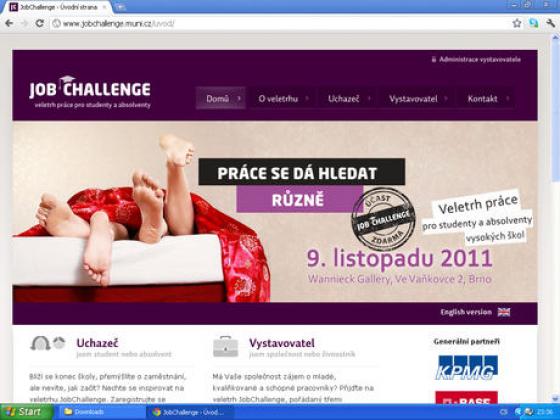Click the British flag icon
This screenshot has height=420, width=560.
[504, 312]
